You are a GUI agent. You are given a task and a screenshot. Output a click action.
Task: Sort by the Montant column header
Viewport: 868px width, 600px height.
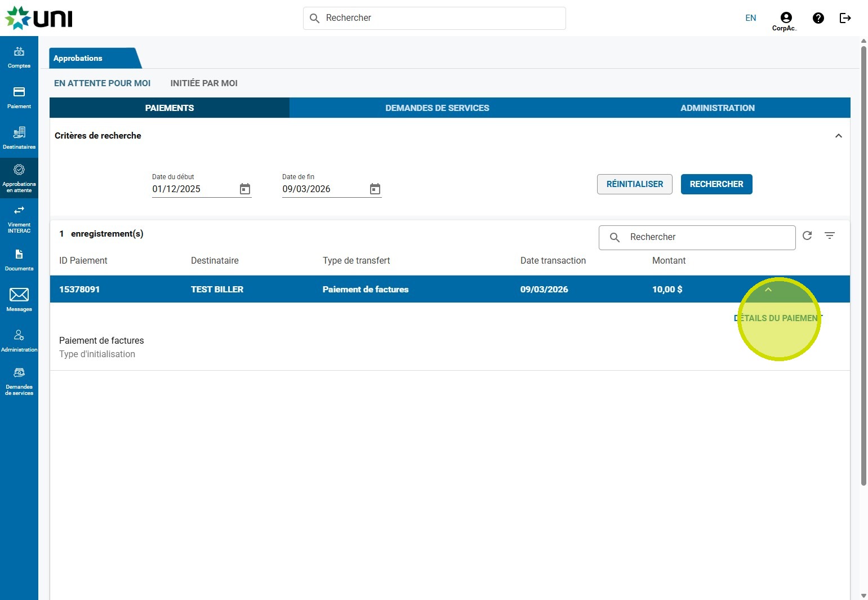(x=669, y=261)
